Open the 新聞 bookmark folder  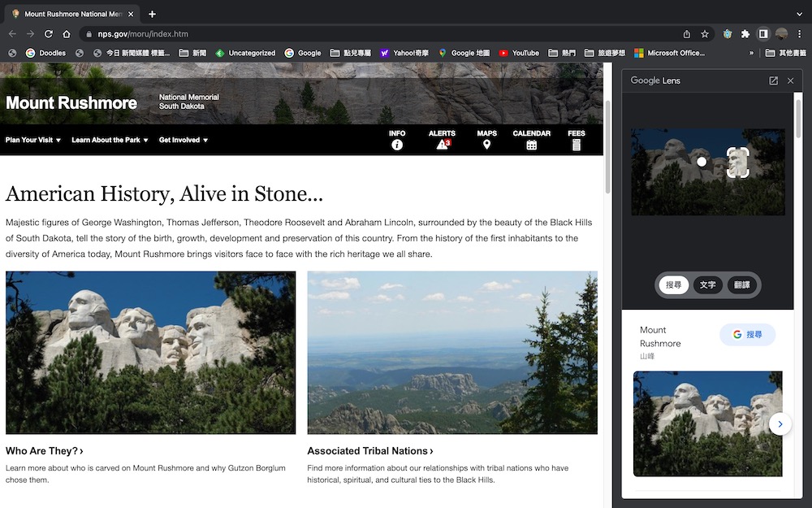(x=192, y=53)
